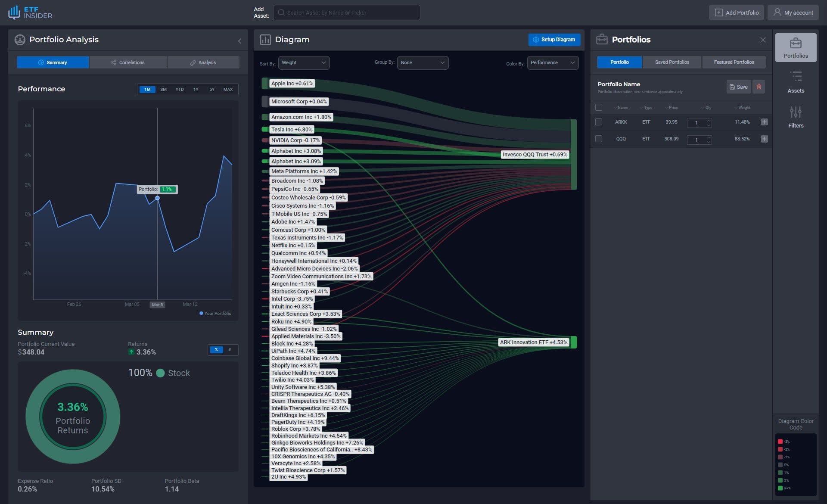Tick the ARKK row checkbox
827x504 pixels.
[x=598, y=122]
